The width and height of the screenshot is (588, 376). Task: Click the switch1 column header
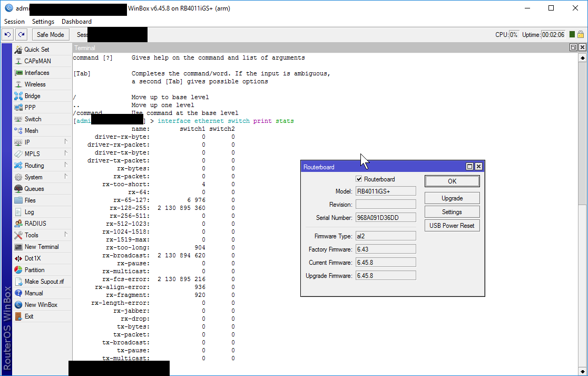pos(192,129)
